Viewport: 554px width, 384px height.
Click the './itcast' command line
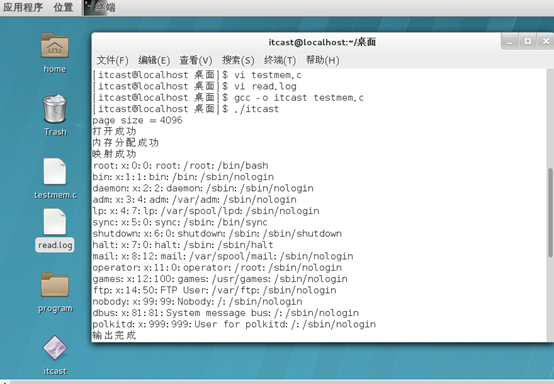coord(185,109)
